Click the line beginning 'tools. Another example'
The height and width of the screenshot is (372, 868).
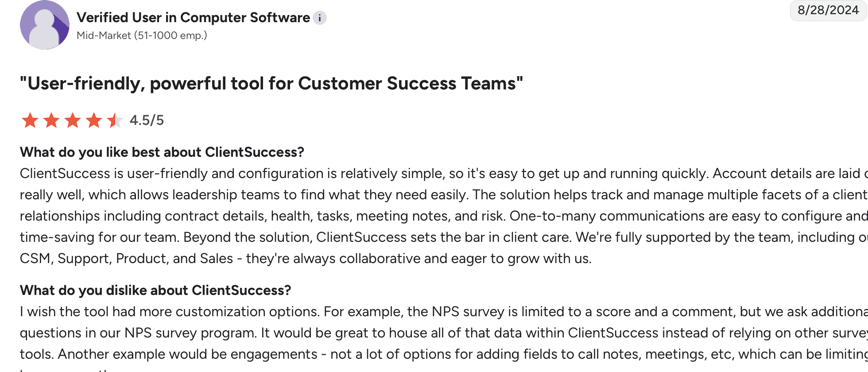coord(444,354)
